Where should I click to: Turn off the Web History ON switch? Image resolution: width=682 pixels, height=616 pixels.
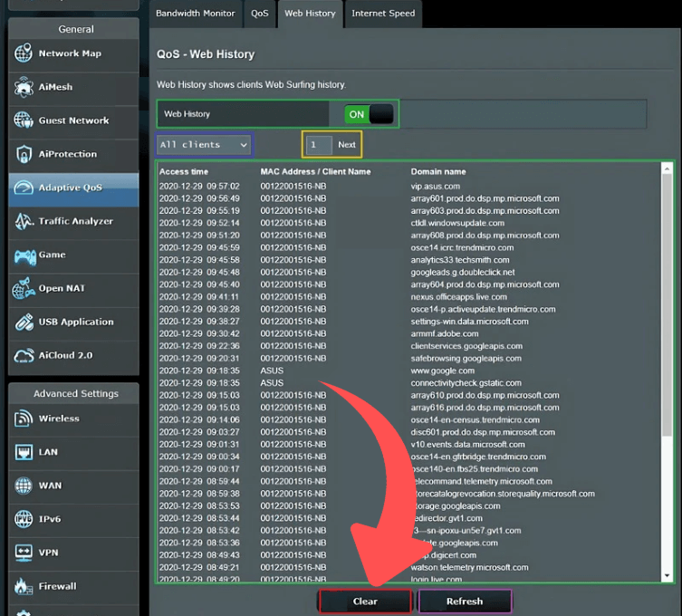coord(369,114)
